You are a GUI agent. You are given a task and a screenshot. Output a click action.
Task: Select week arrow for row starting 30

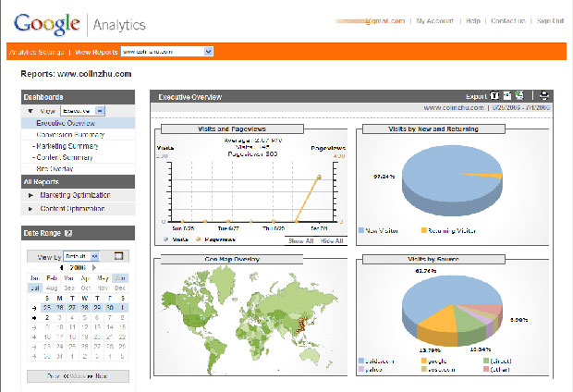click(x=34, y=356)
